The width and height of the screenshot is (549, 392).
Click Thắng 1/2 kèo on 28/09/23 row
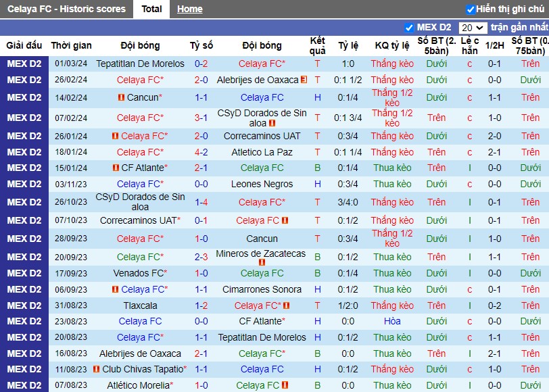pyautogui.click(x=392, y=239)
